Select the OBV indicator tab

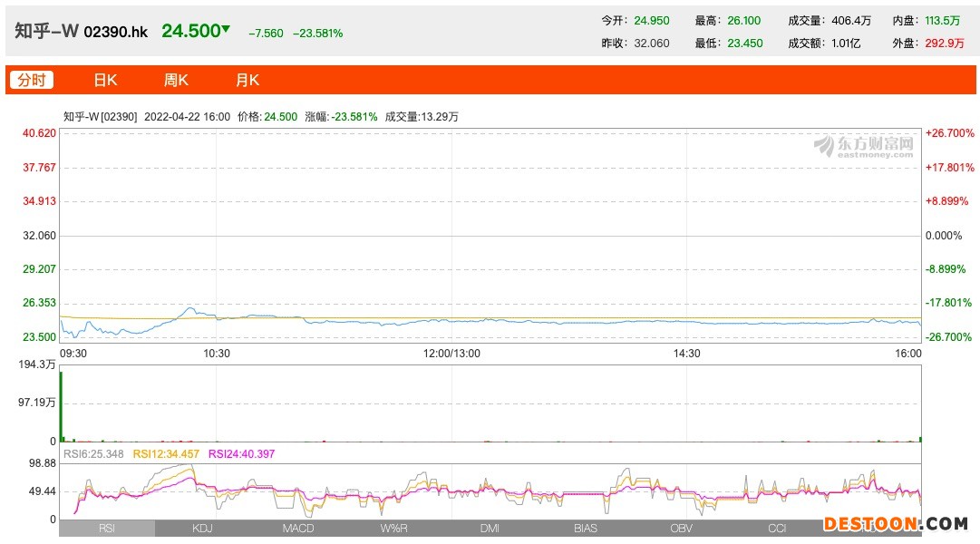tap(681, 528)
